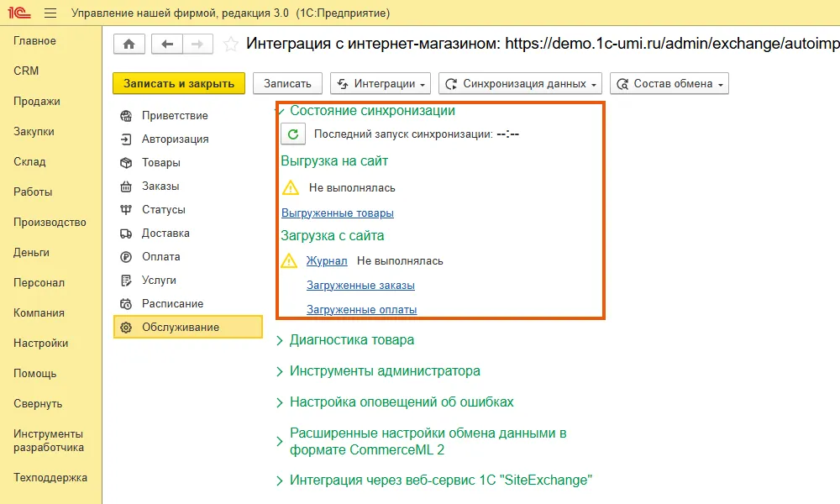Click the Доставка truck icon
This screenshot has width=840, height=504.
[x=126, y=234]
